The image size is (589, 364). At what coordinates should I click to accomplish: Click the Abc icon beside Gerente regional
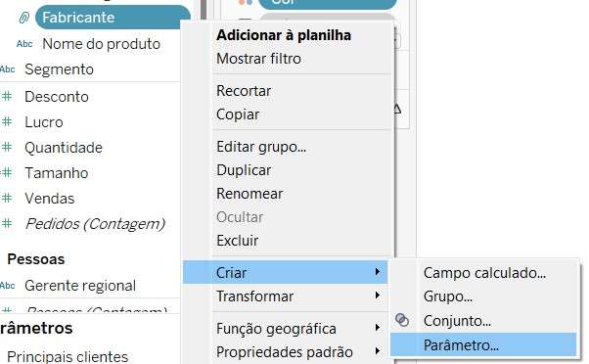[8, 286]
